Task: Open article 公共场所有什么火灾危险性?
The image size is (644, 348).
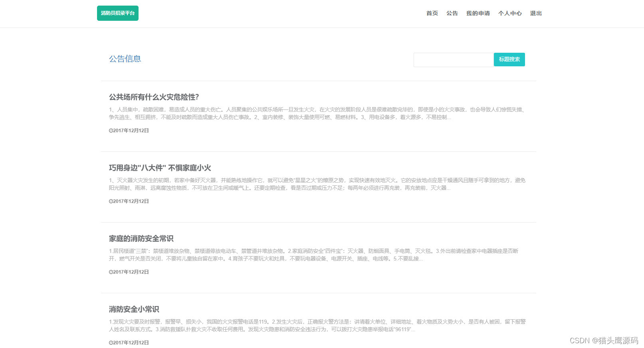Action: click(x=154, y=97)
